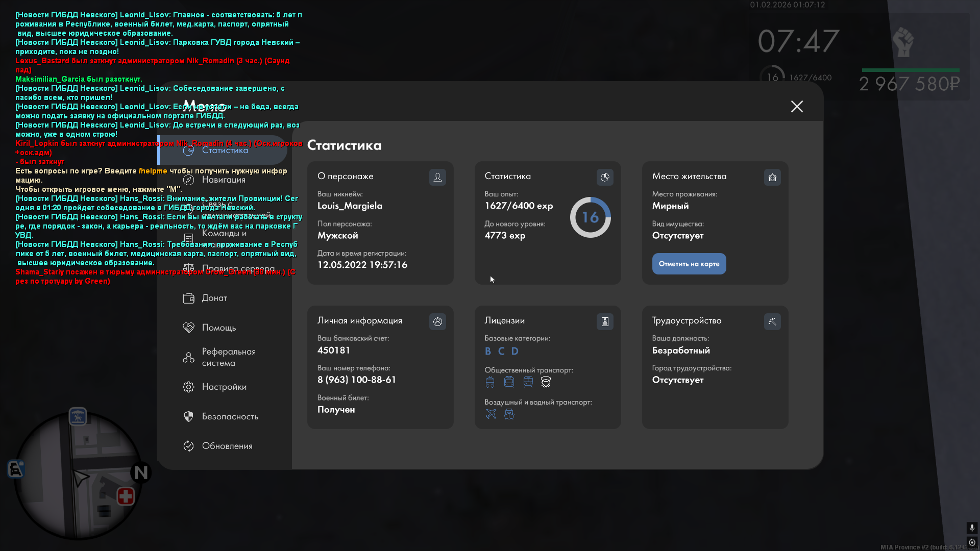
Task: Click the first bus license icon
Action: pyautogui.click(x=490, y=382)
